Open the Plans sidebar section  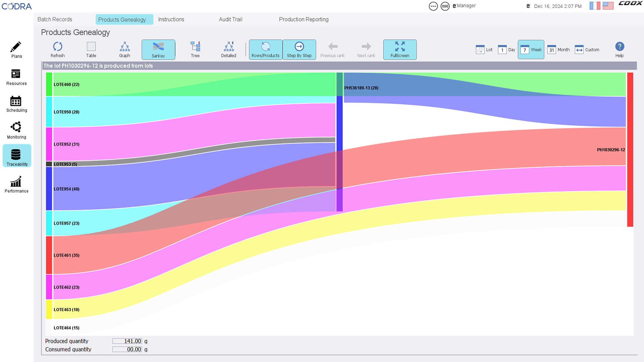coord(16,50)
